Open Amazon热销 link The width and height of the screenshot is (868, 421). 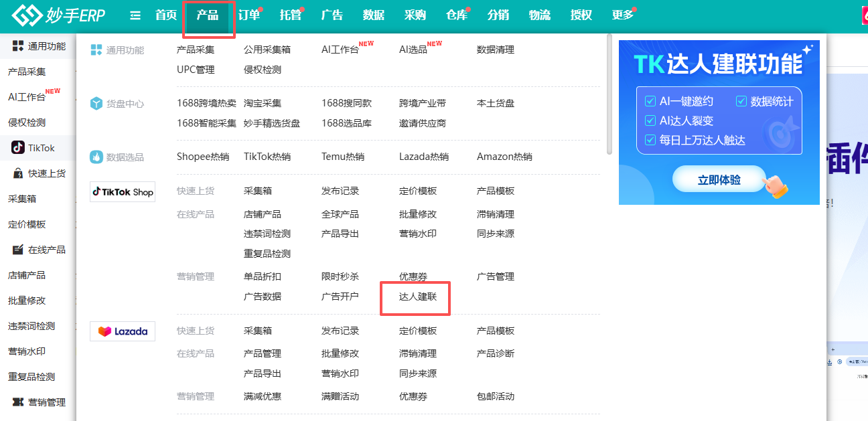pyautogui.click(x=504, y=157)
